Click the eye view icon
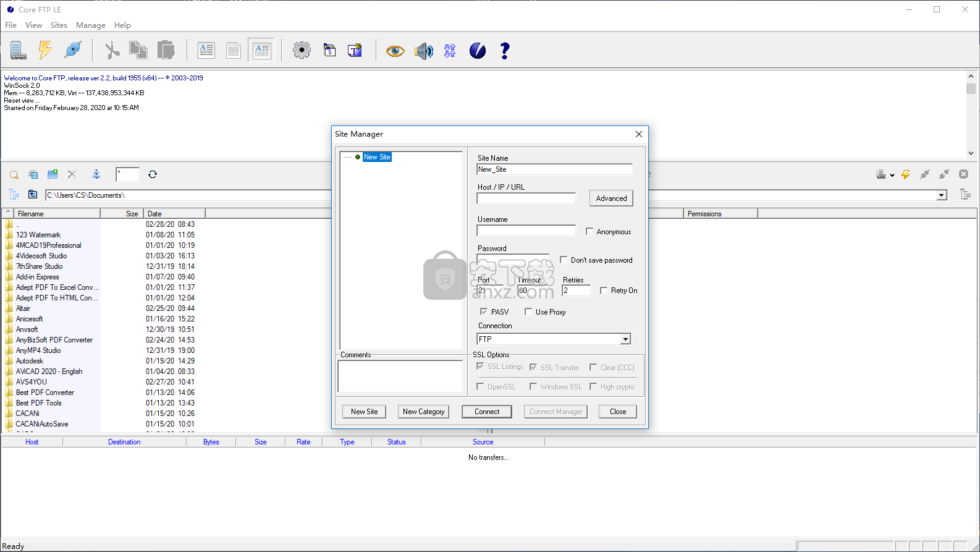980x552 pixels. (395, 51)
